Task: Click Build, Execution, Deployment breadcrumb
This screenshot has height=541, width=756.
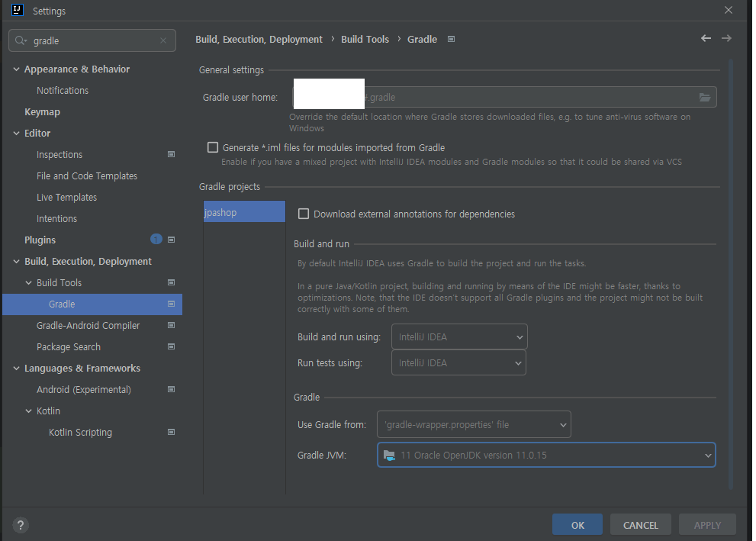Action: pyautogui.click(x=259, y=39)
